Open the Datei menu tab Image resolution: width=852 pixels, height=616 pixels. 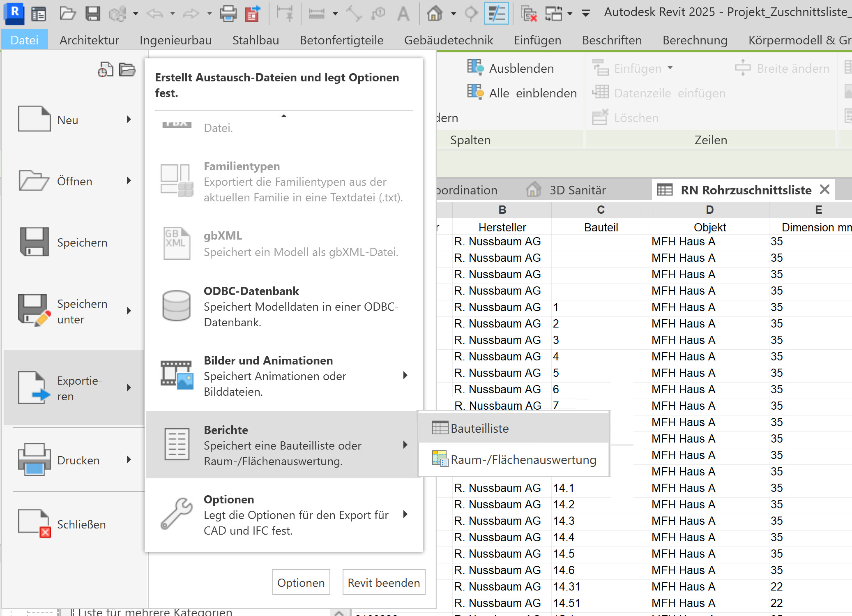25,40
